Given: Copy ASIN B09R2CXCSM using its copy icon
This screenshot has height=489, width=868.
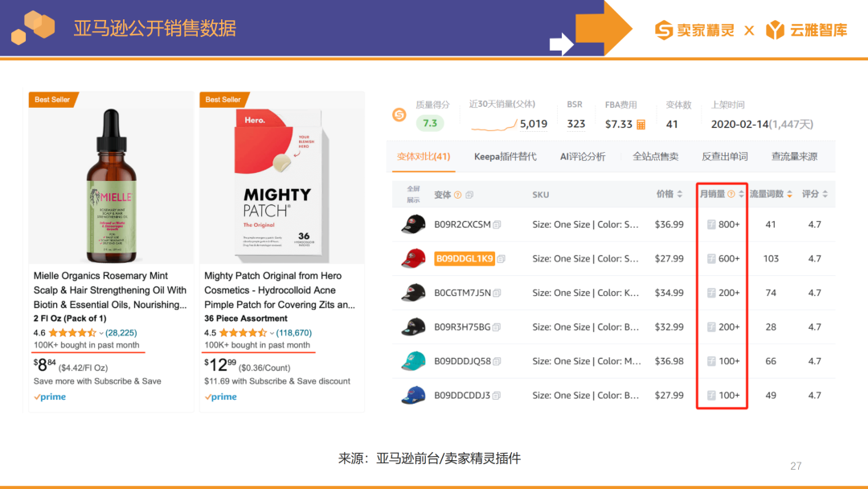Looking at the screenshot, I should [497, 225].
